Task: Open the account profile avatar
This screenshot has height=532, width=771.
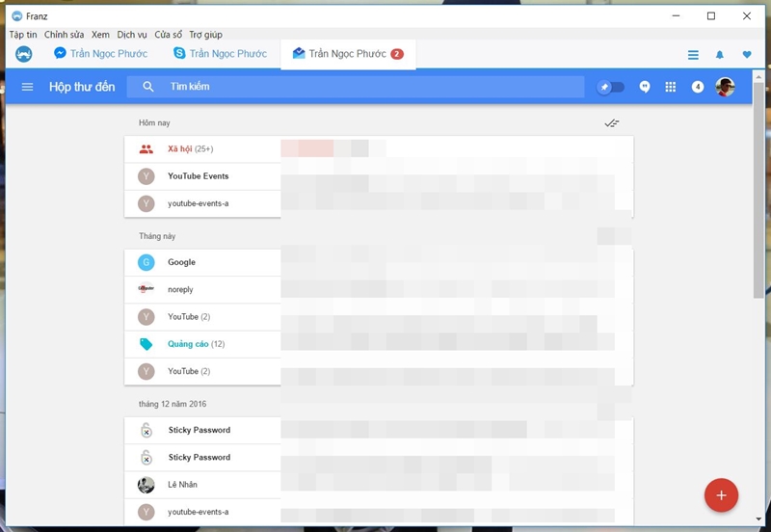Action: (x=725, y=87)
